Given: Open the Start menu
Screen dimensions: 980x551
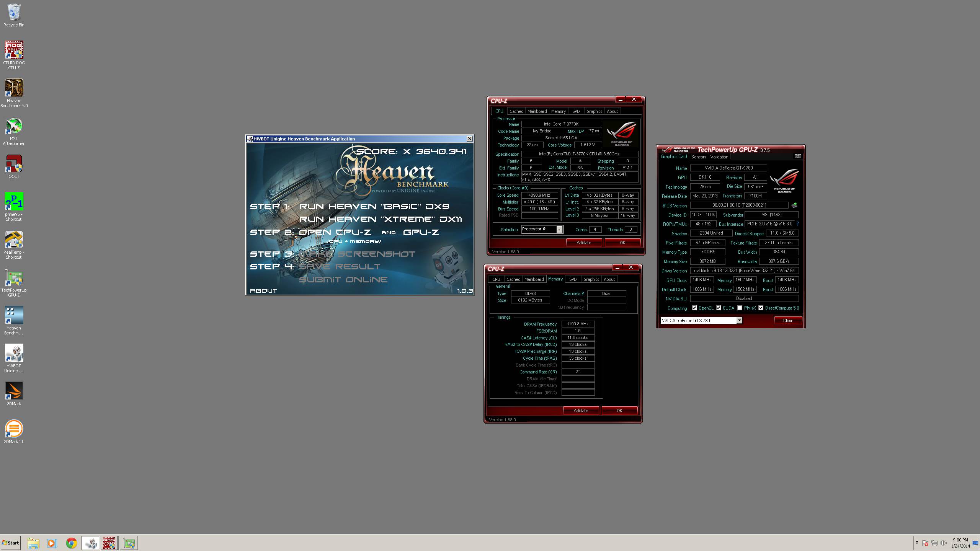Looking at the screenshot, I should [10, 543].
